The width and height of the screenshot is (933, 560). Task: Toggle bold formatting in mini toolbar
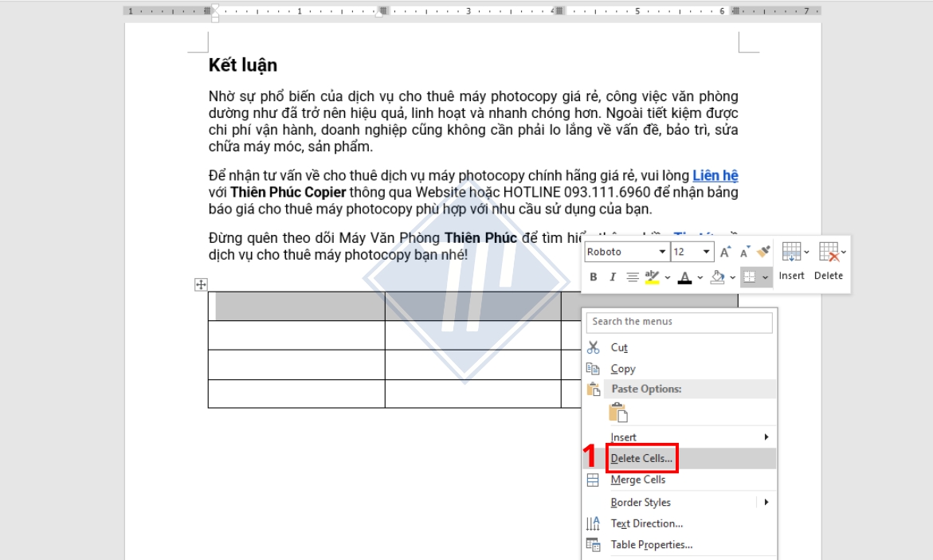pyautogui.click(x=594, y=277)
